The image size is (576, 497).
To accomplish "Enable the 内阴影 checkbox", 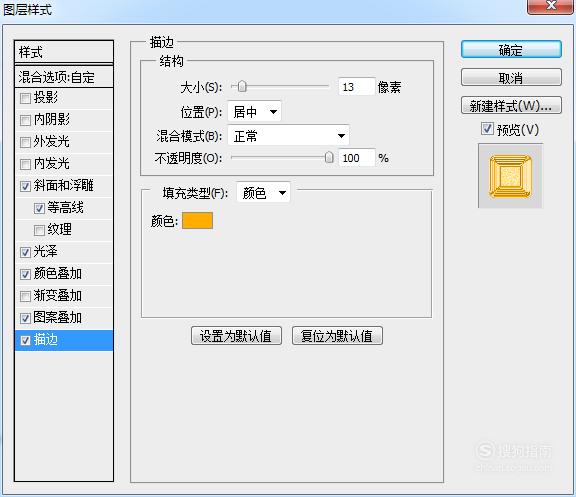I will 25,120.
